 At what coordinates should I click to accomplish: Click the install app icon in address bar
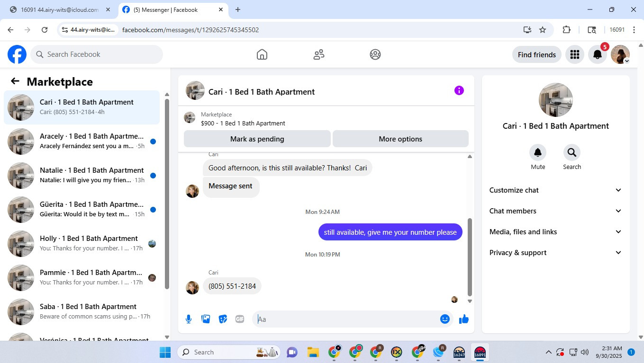(x=527, y=30)
